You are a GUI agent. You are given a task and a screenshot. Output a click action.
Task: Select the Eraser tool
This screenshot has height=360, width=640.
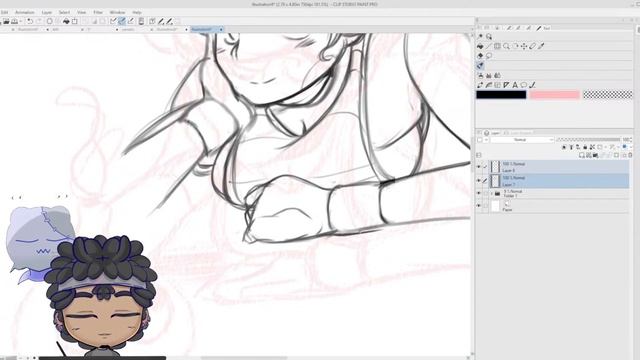pos(533,46)
